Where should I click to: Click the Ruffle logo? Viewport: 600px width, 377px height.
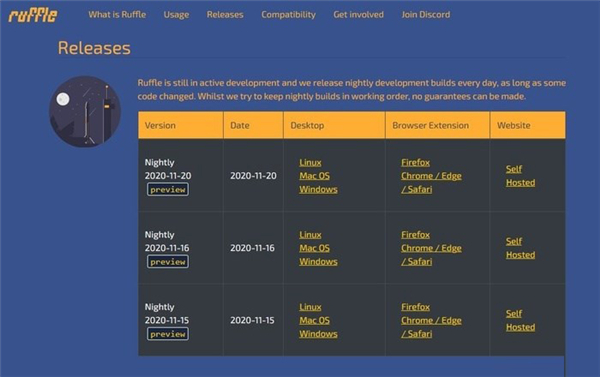[33, 15]
